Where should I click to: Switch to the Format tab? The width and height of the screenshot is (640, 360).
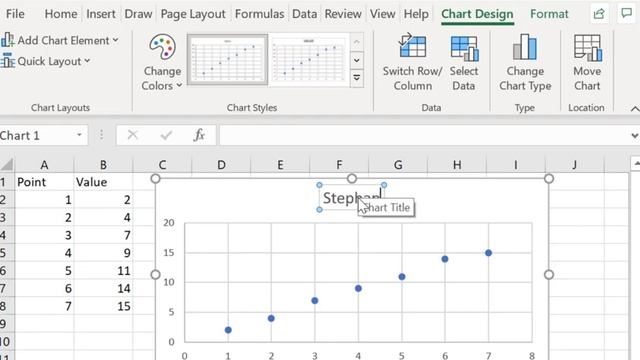[x=549, y=14]
